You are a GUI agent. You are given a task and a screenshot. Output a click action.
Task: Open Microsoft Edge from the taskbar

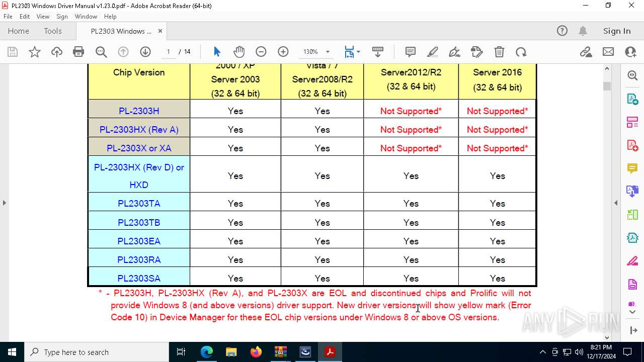[x=207, y=352]
